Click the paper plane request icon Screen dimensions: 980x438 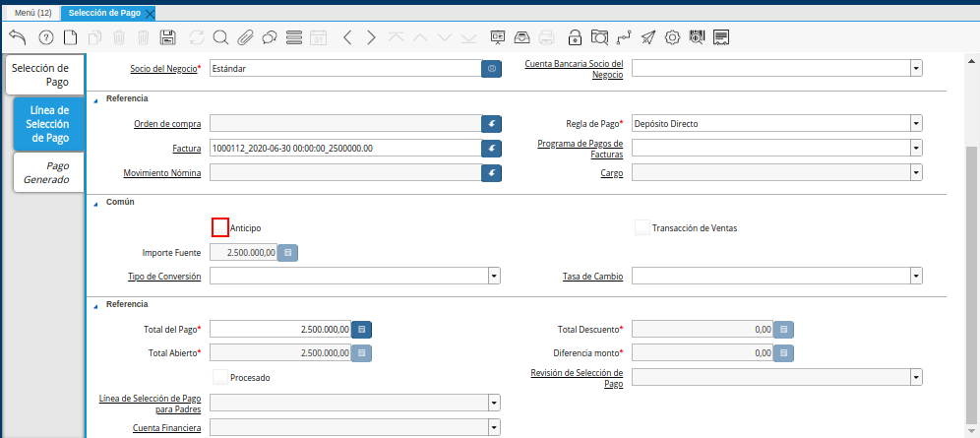(x=648, y=37)
